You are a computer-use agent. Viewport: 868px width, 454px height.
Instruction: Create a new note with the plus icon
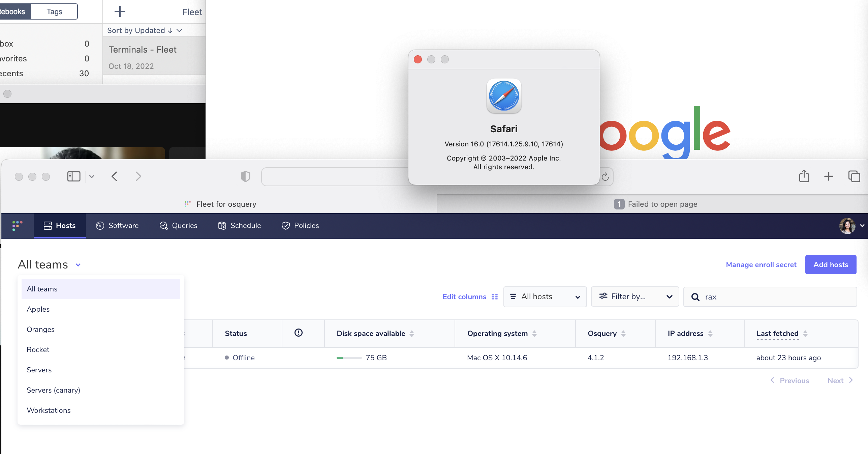click(x=120, y=11)
